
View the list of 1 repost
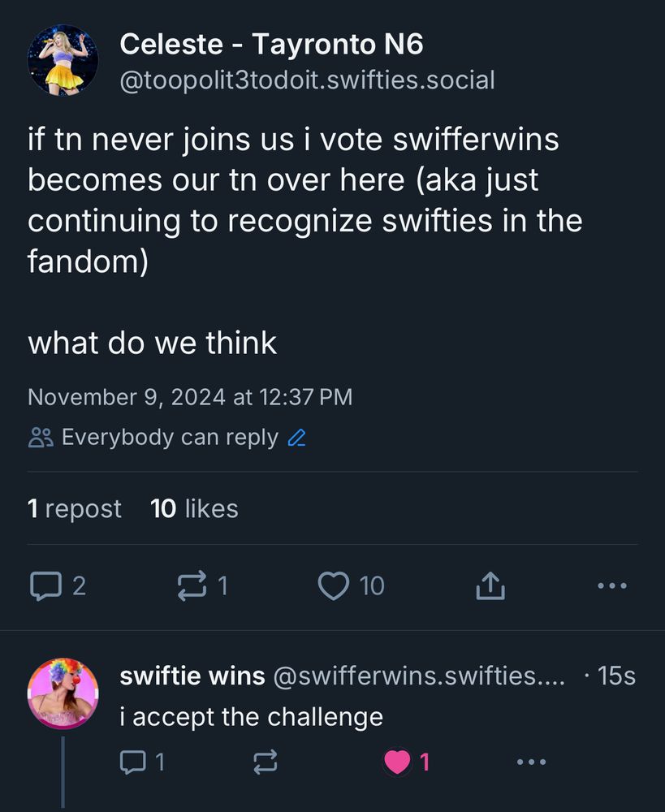(74, 509)
